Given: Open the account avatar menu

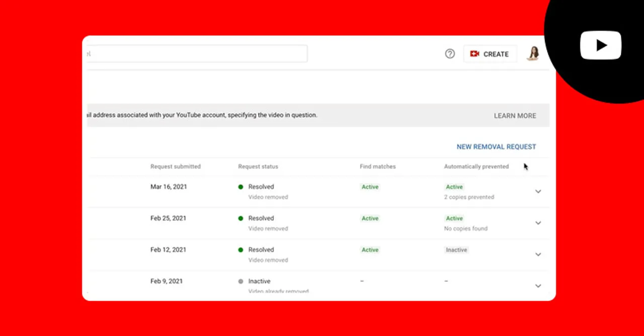Looking at the screenshot, I should 533,53.
